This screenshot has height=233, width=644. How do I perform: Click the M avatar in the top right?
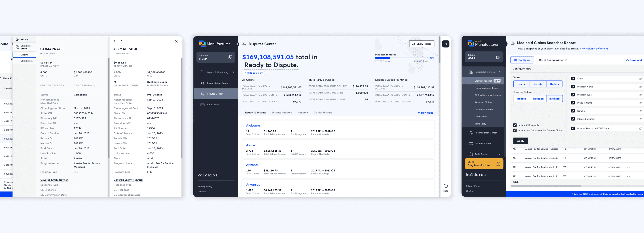[445, 44]
